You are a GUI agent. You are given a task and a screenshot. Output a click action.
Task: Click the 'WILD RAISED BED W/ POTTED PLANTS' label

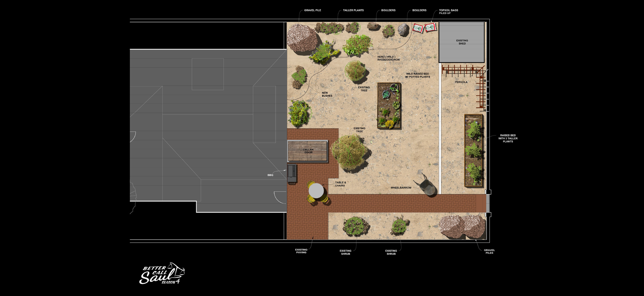(417, 75)
